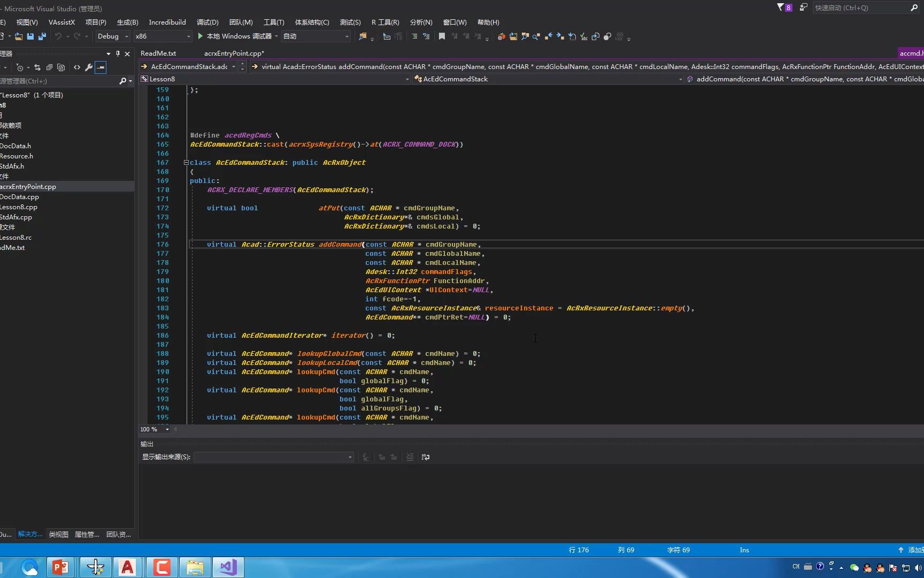Viewport: 924px width, 578px height.
Task: Expand the output source combo box
Action: (350, 457)
